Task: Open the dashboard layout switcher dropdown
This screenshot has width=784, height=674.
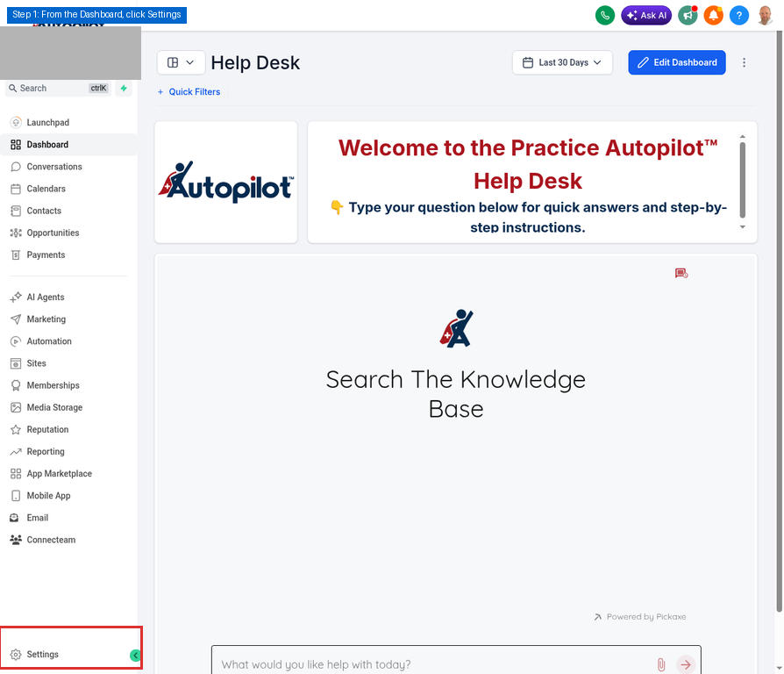Action: (x=181, y=62)
